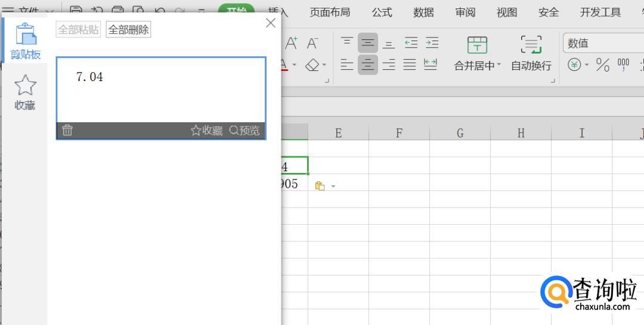This screenshot has width=644, height=325.
Task: Select column F header
Action: coord(399,133)
